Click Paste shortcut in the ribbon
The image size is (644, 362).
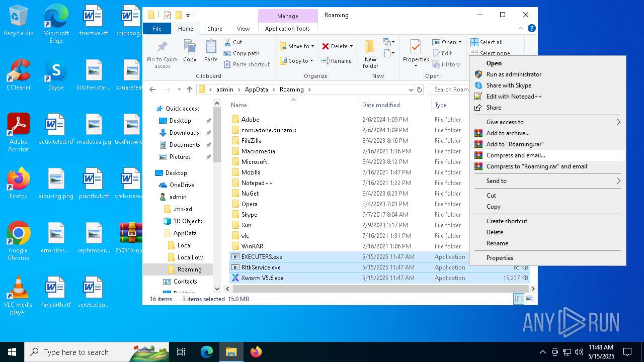pyautogui.click(x=247, y=64)
